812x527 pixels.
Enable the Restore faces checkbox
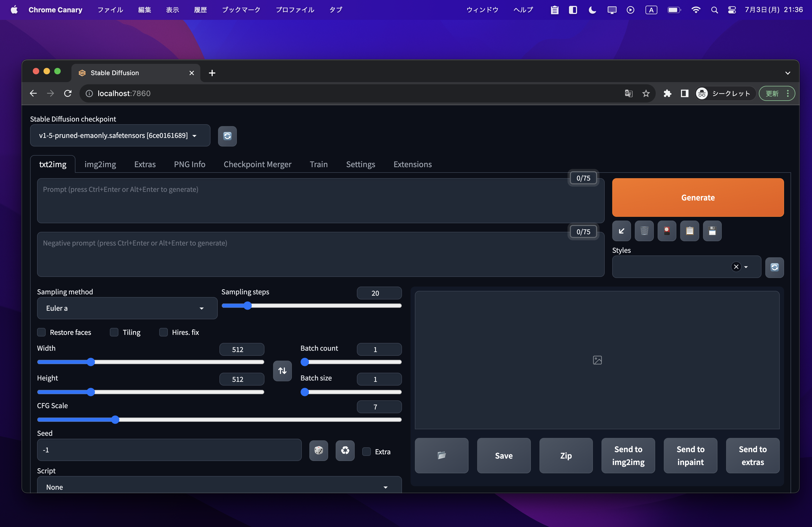point(41,332)
